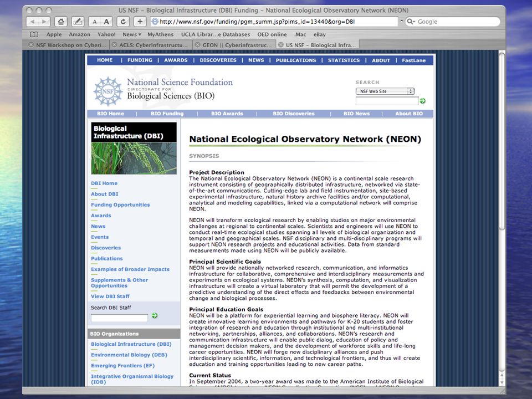Increase text size with large A button
The image size is (532, 399).
(x=106, y=22)
